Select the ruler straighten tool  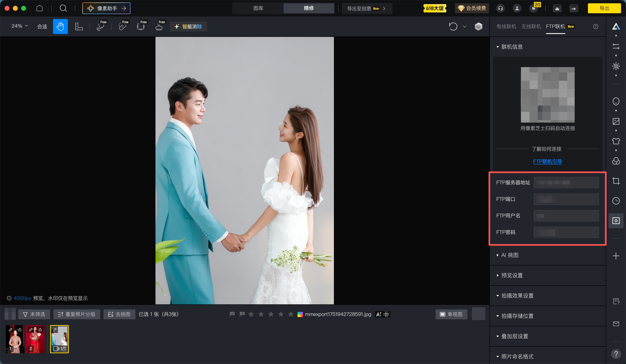pos(79,26)
